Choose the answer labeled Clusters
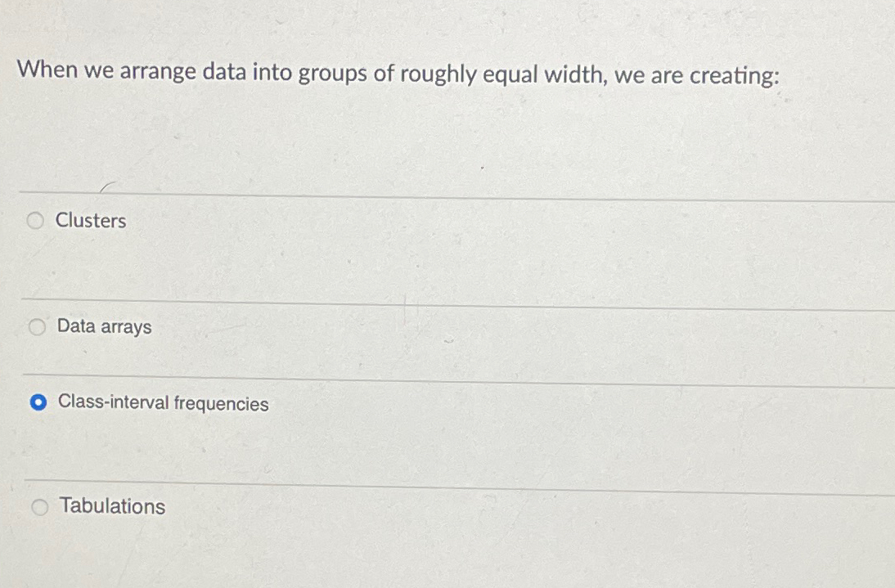Screen dimensions: 895x588 (x=91, y=220)
